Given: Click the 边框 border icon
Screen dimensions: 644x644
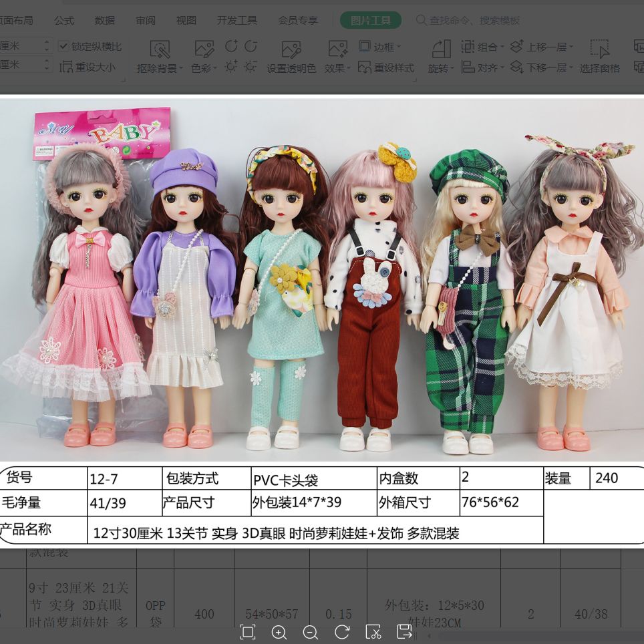Looking at the screenshot, I should (x=365, y=46).
